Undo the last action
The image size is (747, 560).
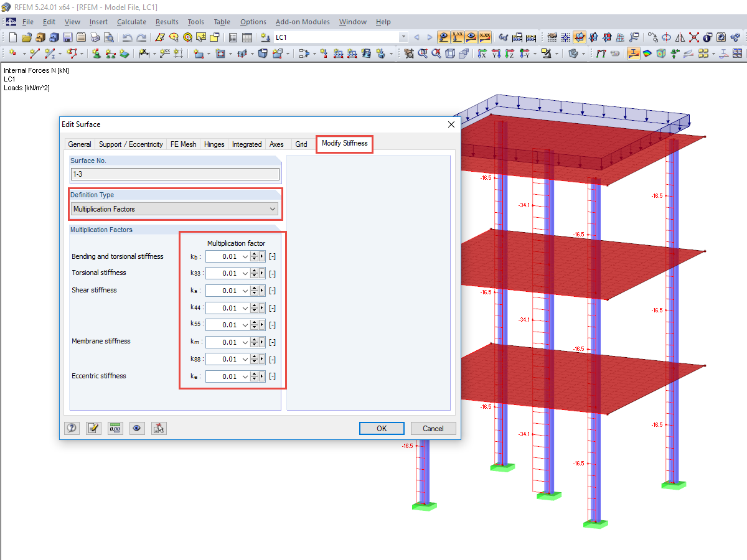click(x=127, y=37)
